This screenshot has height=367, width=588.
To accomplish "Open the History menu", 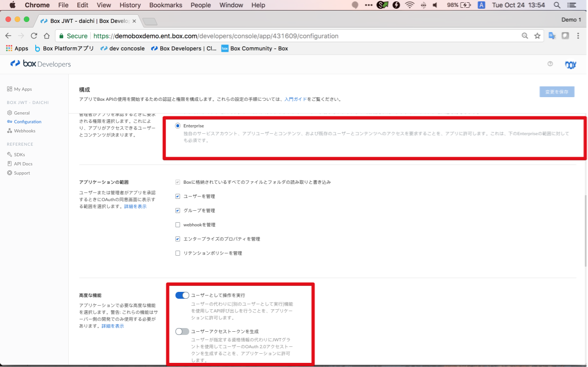I will coord(130,5).
